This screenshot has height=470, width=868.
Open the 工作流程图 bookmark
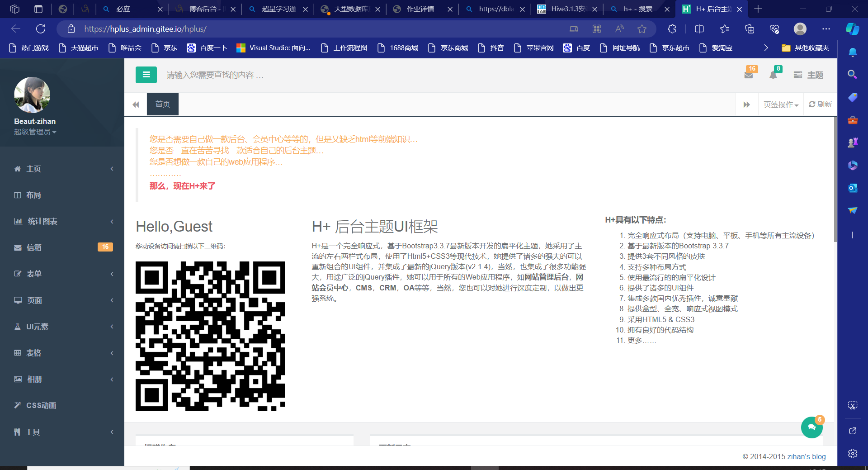(344, 48)
